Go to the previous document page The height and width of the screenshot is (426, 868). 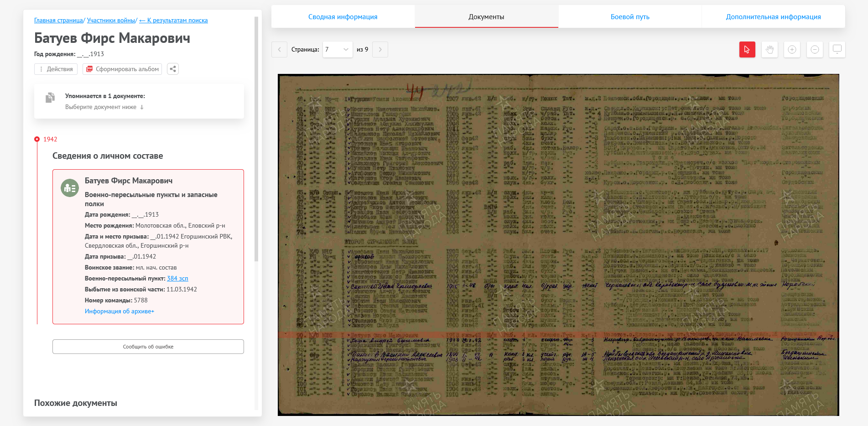click(279, 49)
